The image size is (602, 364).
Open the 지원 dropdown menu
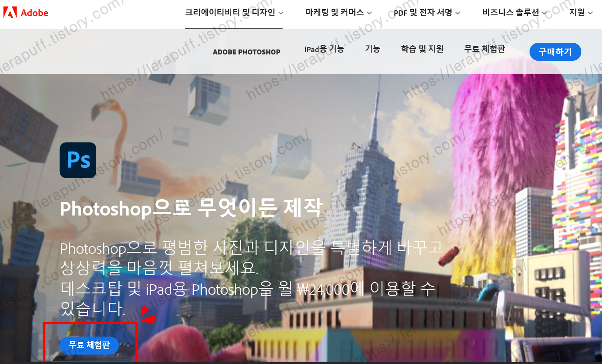(x=581, y=13)
